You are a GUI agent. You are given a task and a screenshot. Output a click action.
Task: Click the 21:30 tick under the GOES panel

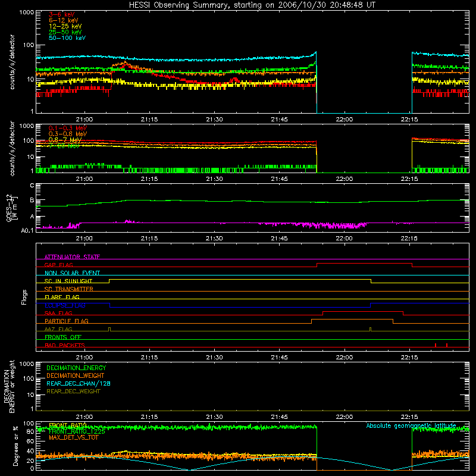coord(214,239)
